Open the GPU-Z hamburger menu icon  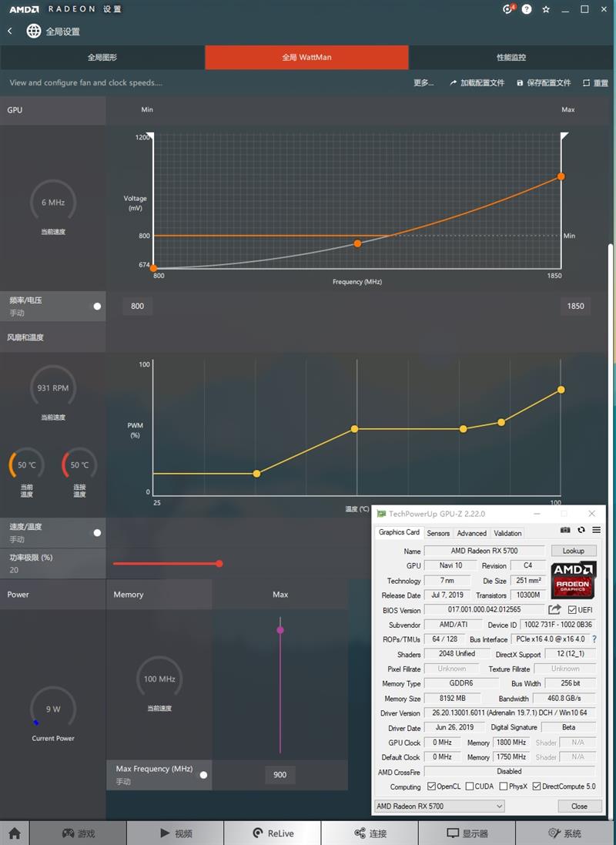tap(597, 530)
